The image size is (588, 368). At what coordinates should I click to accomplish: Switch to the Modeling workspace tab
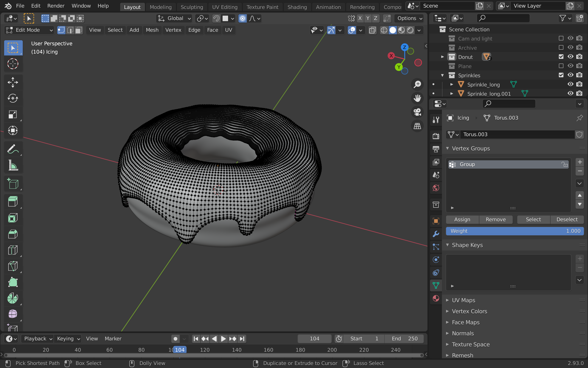click(161, 7)
